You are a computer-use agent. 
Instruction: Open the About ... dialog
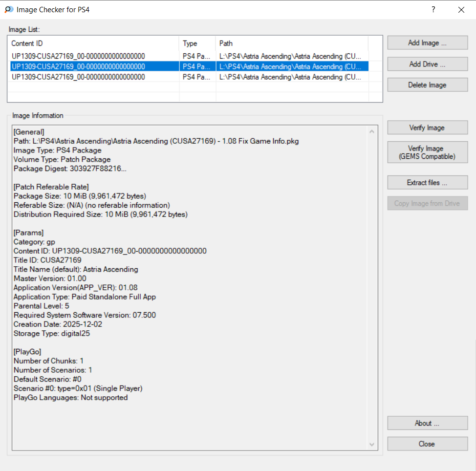(427, 423)
